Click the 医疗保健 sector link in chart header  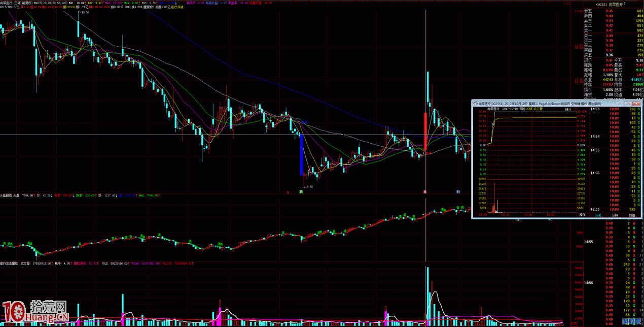(x=177, y=7)
